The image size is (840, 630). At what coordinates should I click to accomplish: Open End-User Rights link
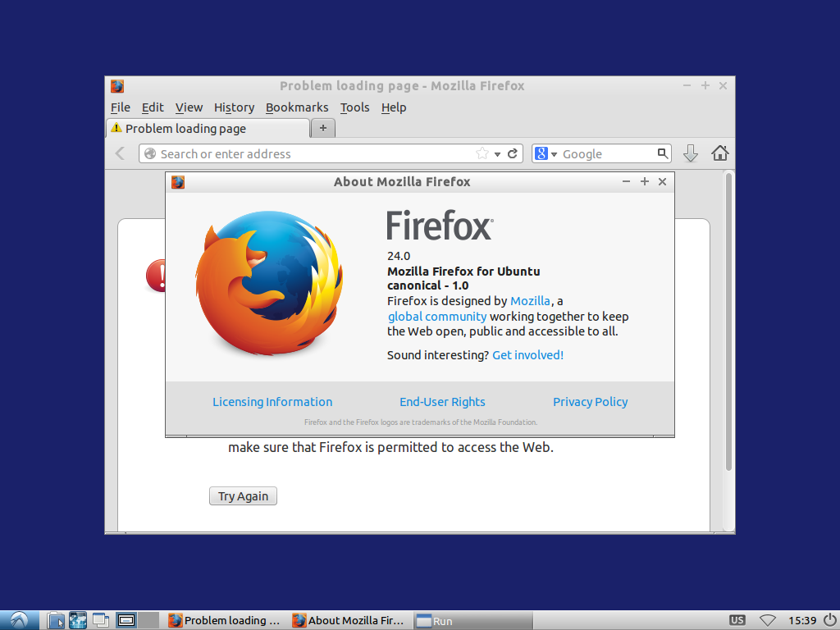coord(442,402)
